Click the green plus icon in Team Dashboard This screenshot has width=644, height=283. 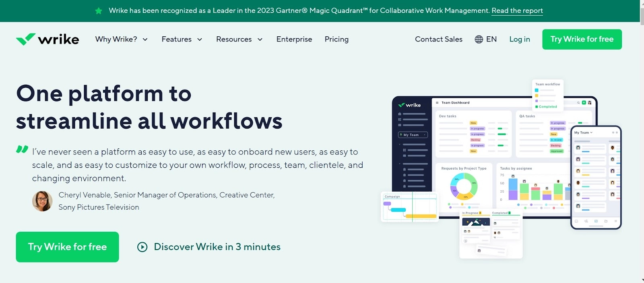coord(584,103)
